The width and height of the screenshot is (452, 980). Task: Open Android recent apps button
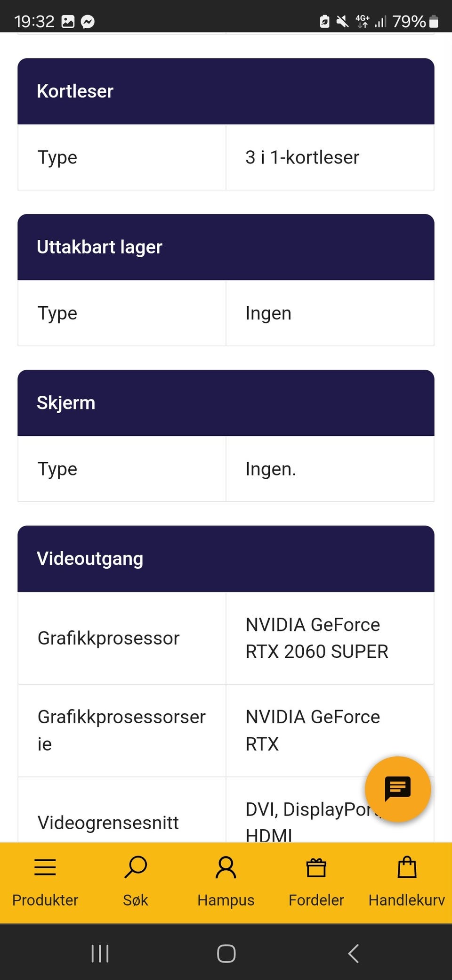coord(100,954)
